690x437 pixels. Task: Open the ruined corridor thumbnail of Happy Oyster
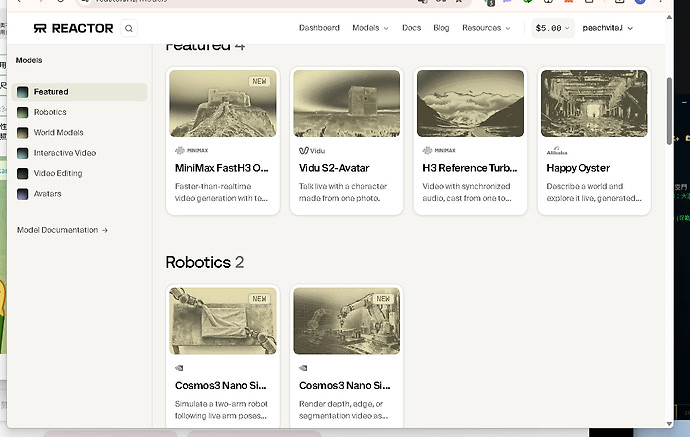pos(594,103)
